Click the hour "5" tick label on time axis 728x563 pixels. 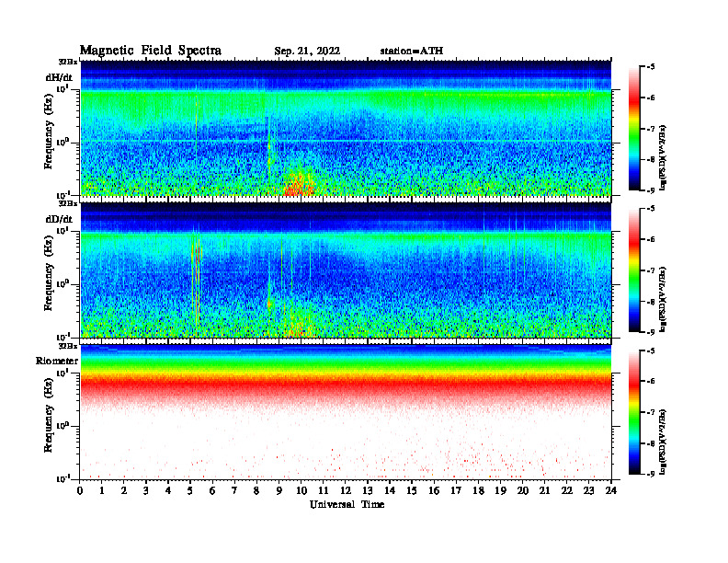190,491
